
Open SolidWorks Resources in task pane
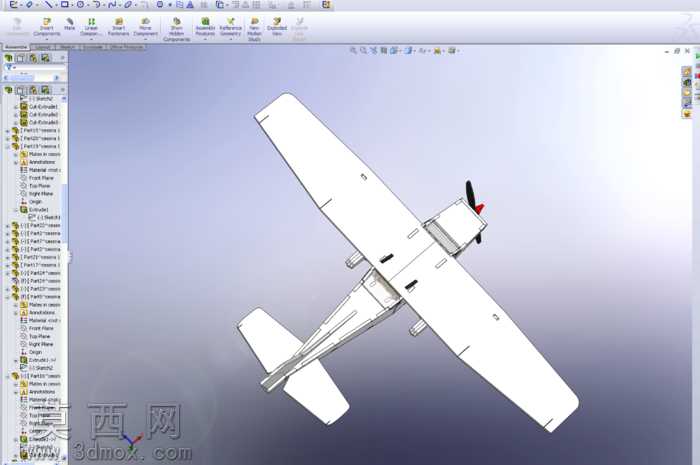click(687, 71)
